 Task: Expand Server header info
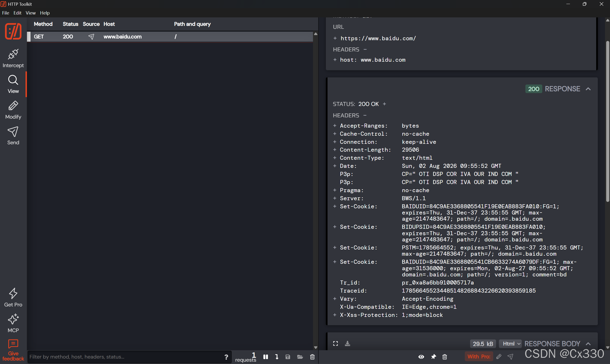coord(335,198)
